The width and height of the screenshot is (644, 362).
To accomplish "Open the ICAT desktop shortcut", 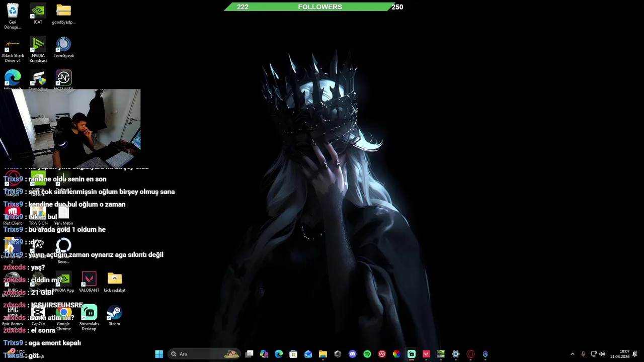I will pyautogui.click(x=38, y=14).
